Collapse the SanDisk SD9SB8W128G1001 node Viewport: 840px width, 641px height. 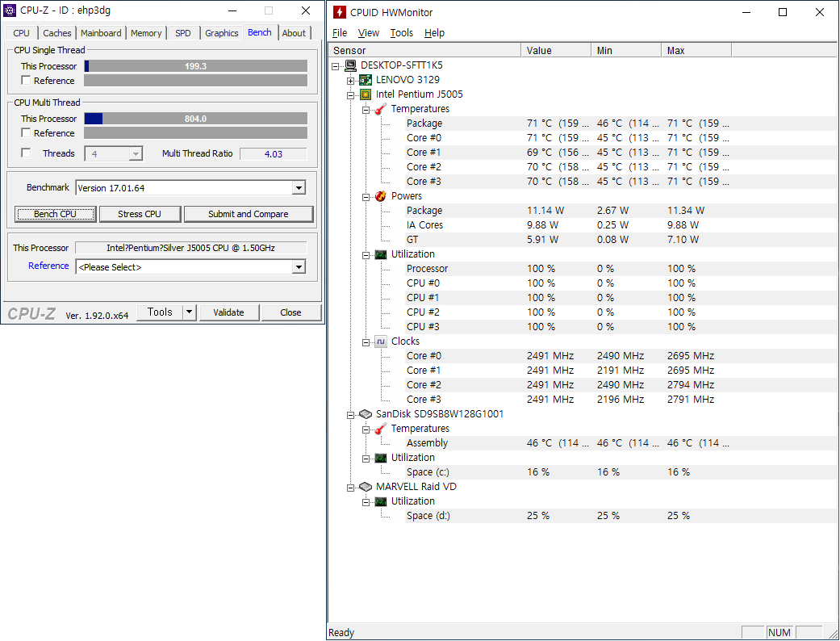click(x=350, y=416)
